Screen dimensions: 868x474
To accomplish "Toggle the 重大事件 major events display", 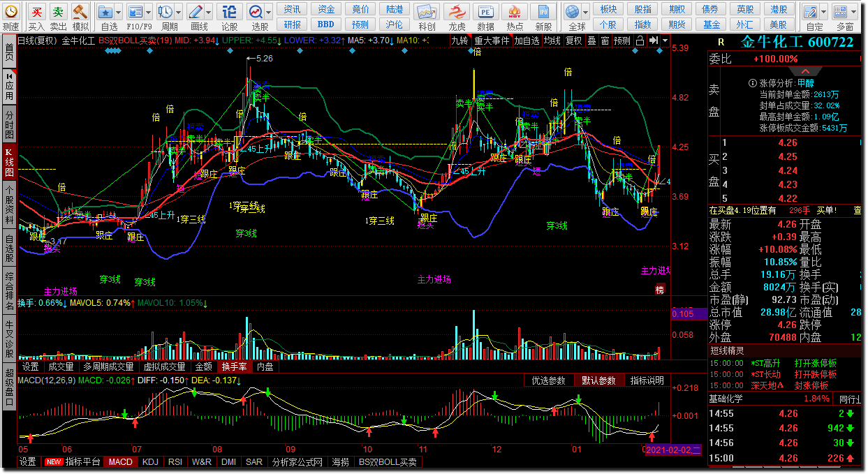I will [x=492, y=40].
